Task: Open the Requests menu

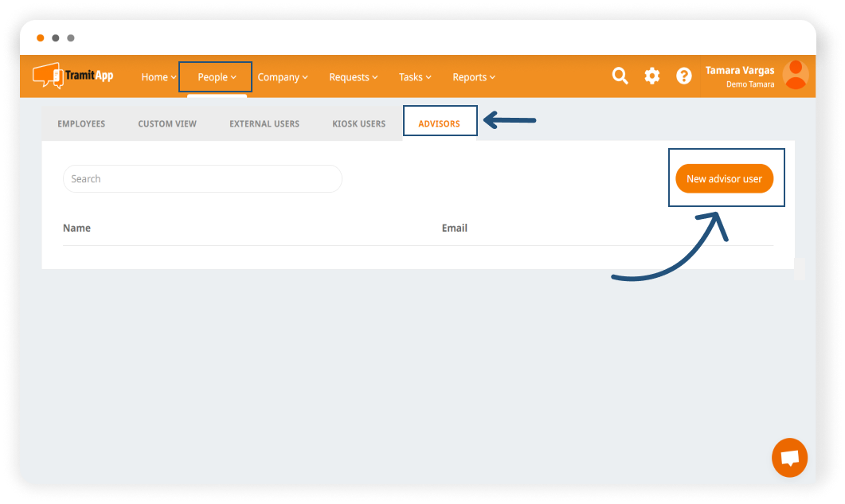Action: click(353, 77)
